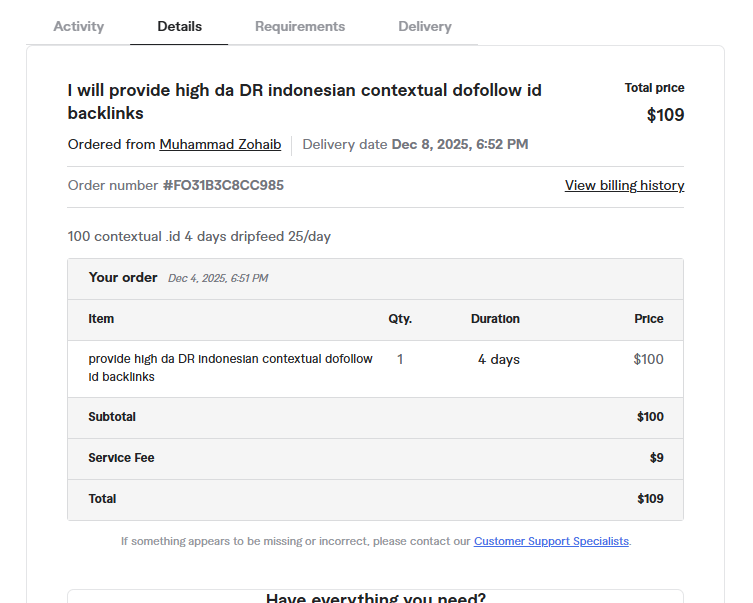Go to the Delivery tab
753x603 pixels.
[424, 27]
